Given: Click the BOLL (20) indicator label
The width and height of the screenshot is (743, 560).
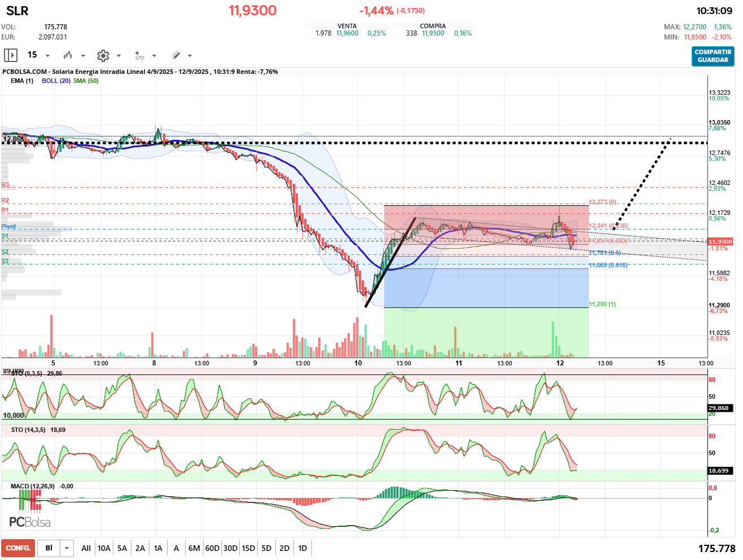Looking at the screenshot, I should [x=56, y=81].
